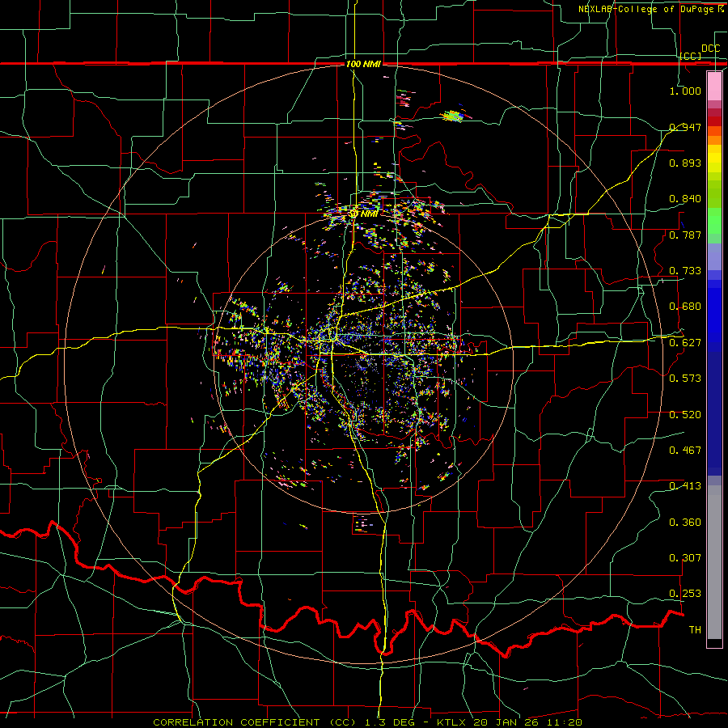Select the TH threshold label

coord(695,630)
